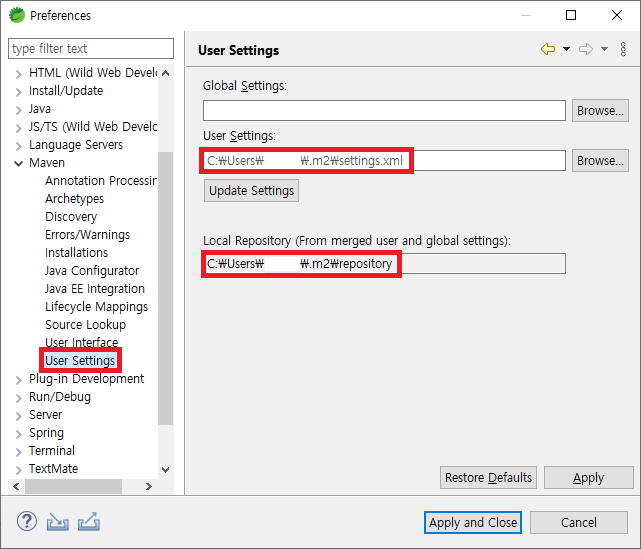Click the Apply button
Screen dimensions: 641x549
tap(588, 477)
